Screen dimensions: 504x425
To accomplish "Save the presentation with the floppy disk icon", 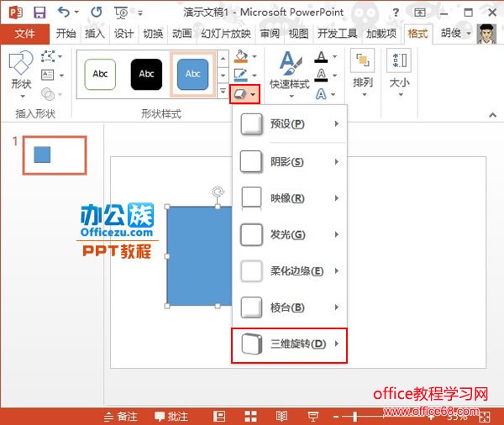I will (x=39, y=13).
